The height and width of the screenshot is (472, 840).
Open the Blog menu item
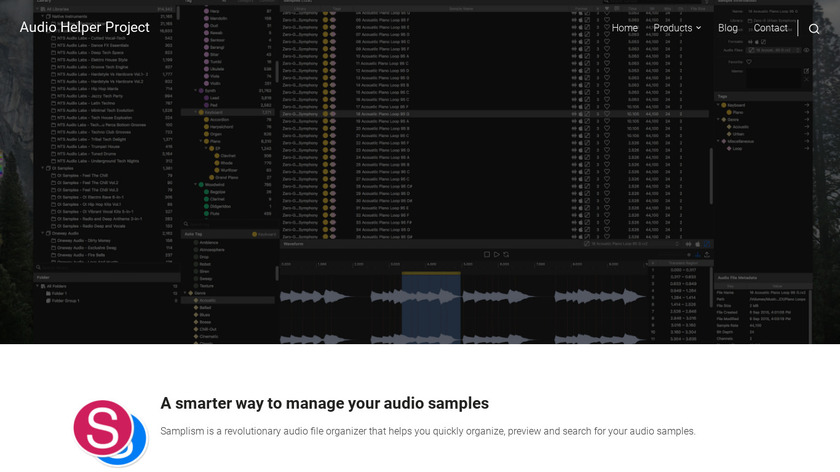coord(727,28)
